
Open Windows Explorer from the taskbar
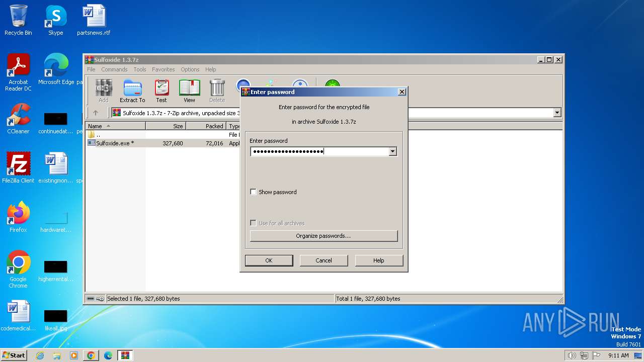click(x=57, y=355)
